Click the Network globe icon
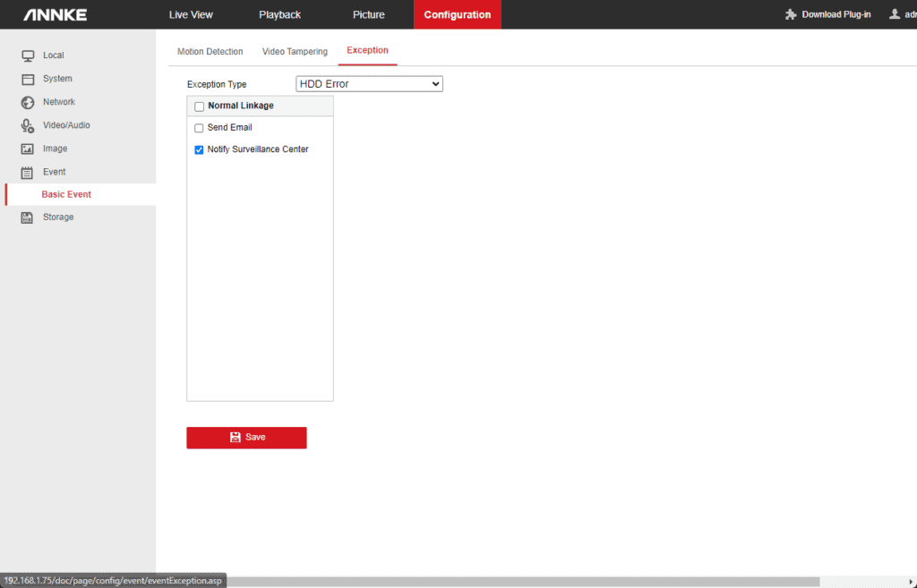 coord(28,102)
